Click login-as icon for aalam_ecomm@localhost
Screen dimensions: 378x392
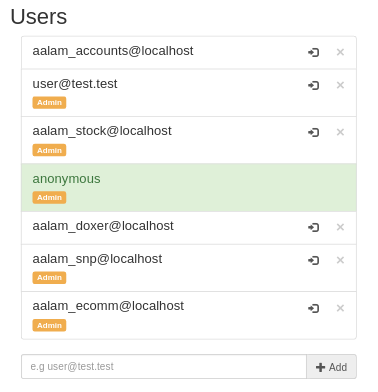313,308
